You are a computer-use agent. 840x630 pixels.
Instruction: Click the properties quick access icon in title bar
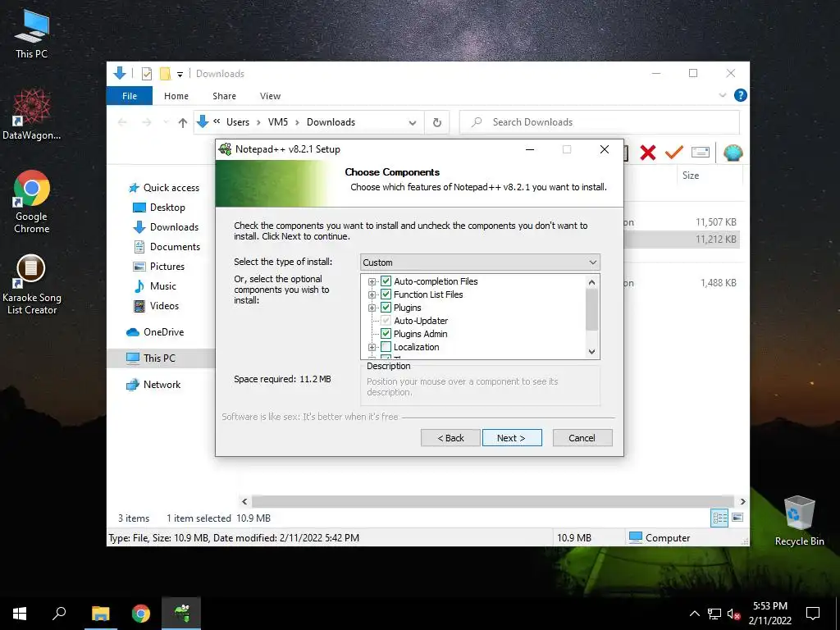pos(146,74)
